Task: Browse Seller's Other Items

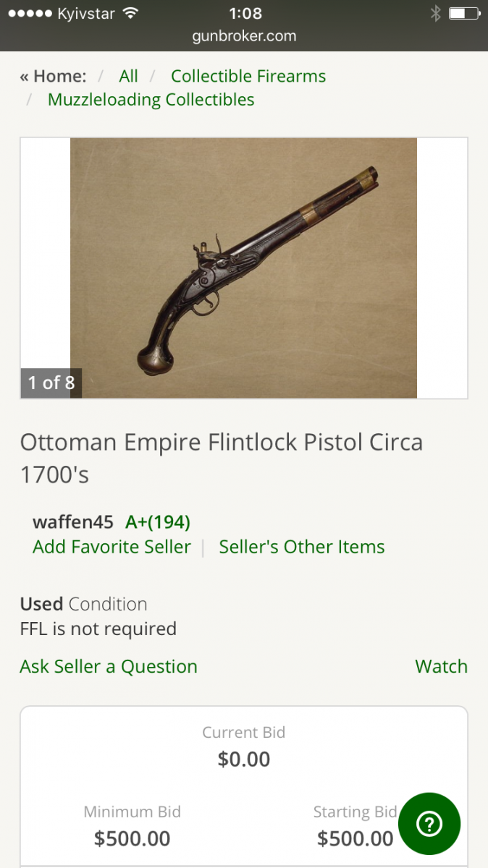Action: click(x=302, y=547)
